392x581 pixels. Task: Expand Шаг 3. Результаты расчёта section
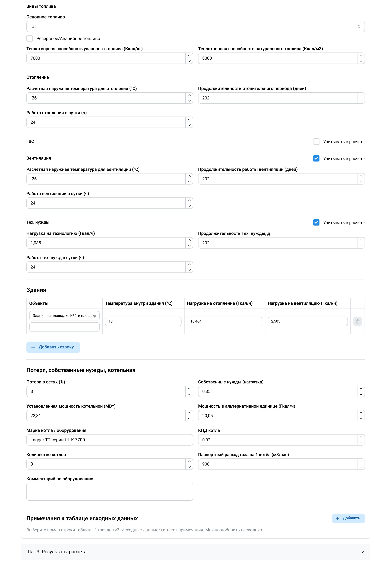click(x=195, y=552)
